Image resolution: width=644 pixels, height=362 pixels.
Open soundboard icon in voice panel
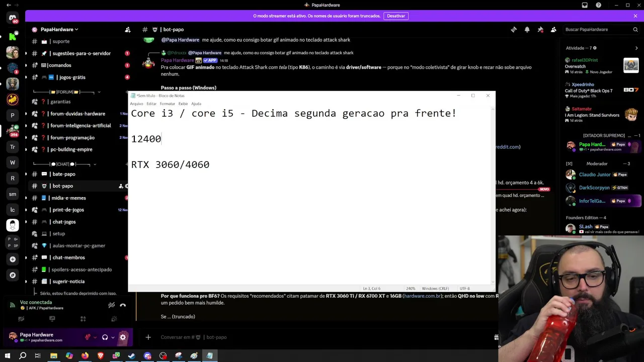114,319
